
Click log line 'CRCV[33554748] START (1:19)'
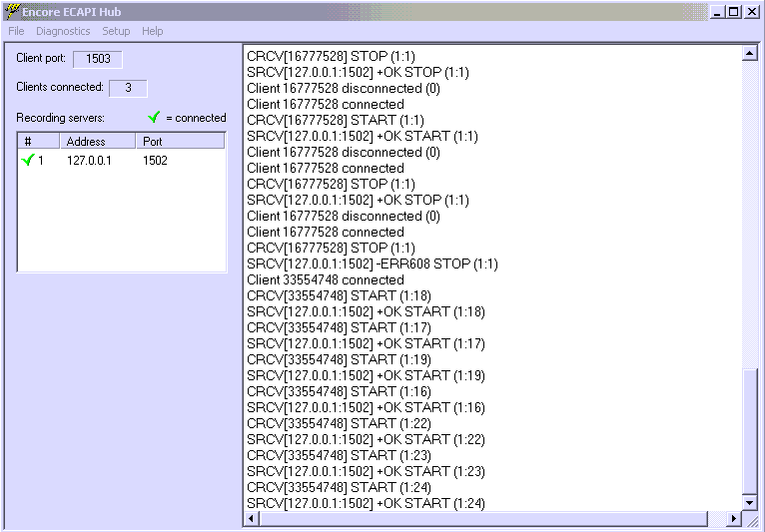tap(339, 360)
